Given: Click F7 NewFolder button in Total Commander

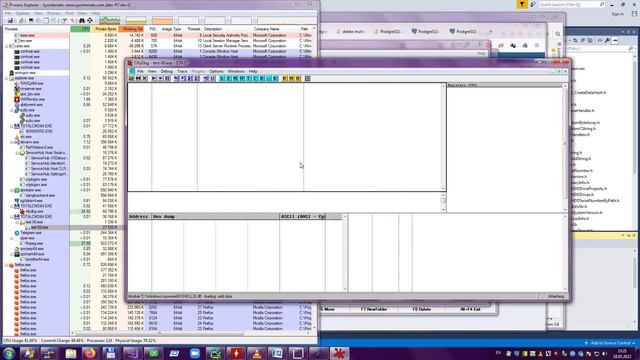Looking at the screenshot, I should click(x=374, y=309).
